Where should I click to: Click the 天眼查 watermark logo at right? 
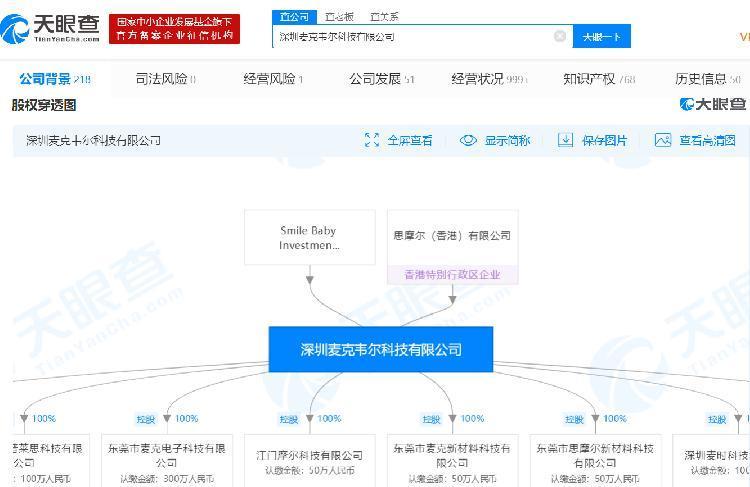pos(712,104)
